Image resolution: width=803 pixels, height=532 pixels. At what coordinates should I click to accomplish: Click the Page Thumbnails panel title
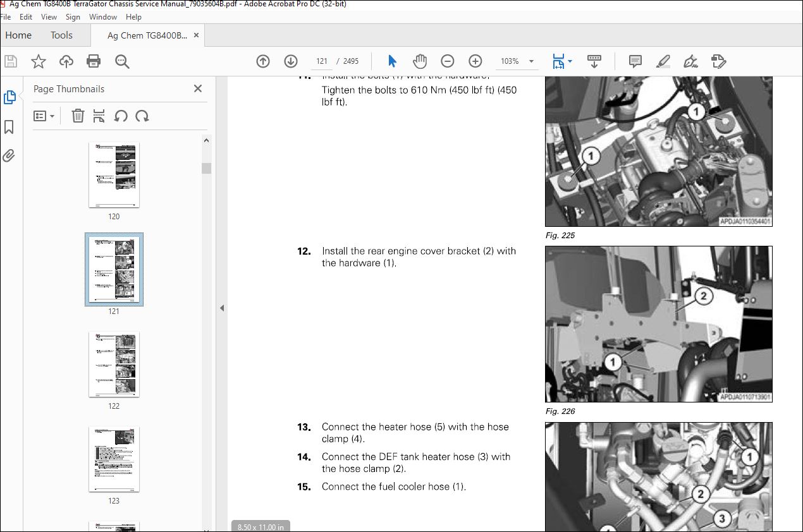(69, 89)
